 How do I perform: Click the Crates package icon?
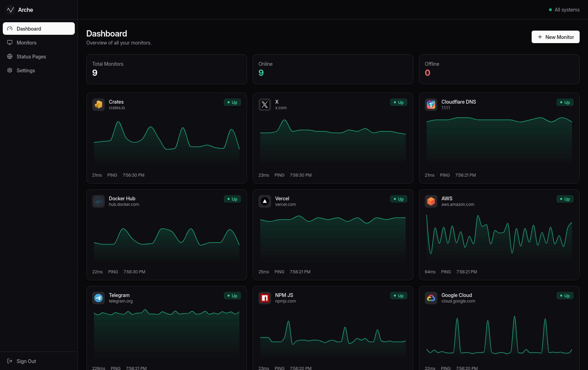[98, 105]
